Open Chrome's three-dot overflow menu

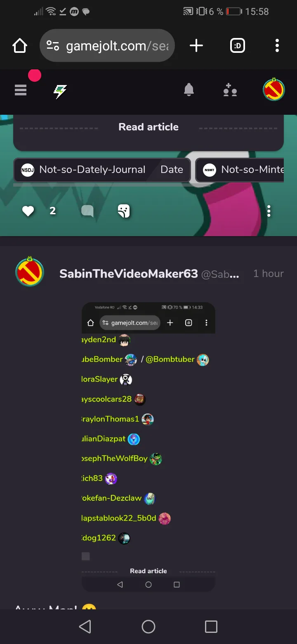[x=277, y=45]
